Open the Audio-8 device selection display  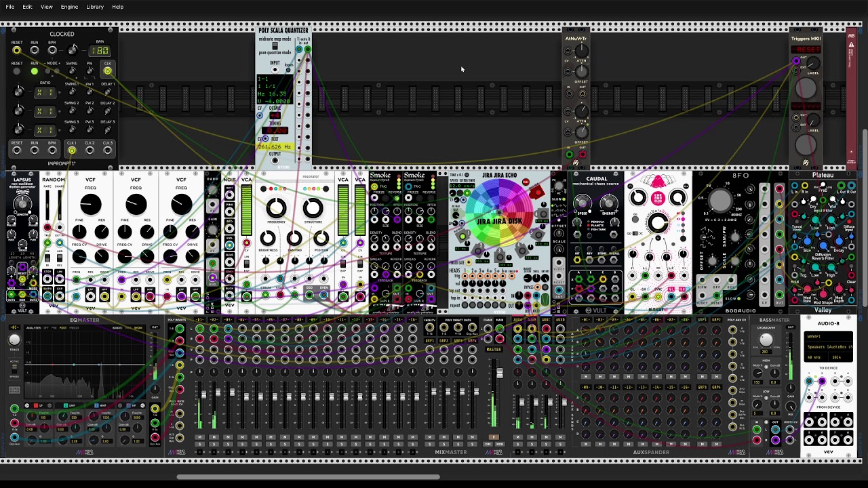[x=829, y=347]
